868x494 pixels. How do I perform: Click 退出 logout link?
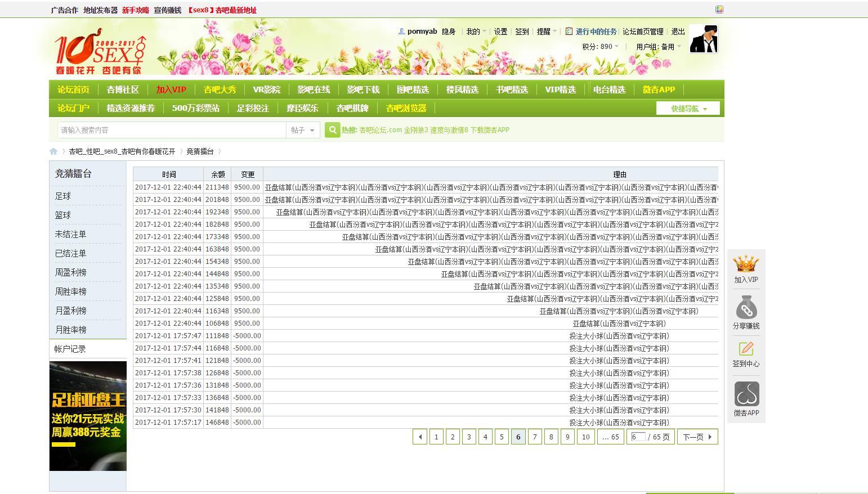click(x=678, y=32)
